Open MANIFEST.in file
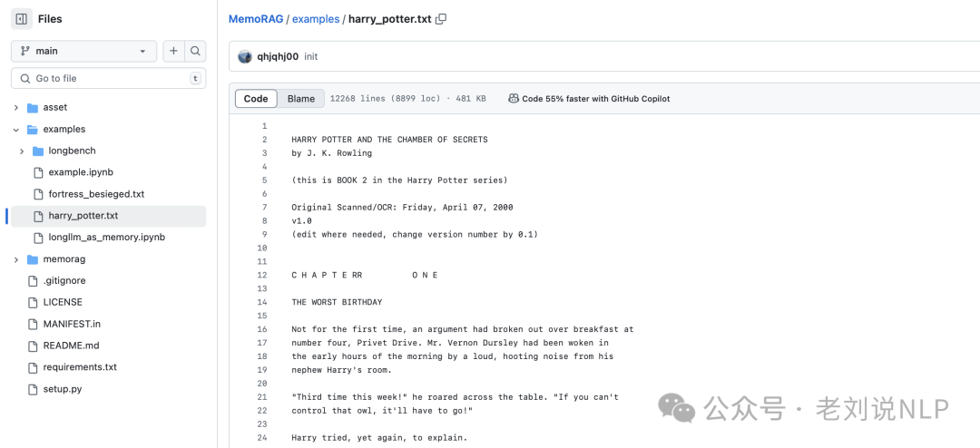 72,324
